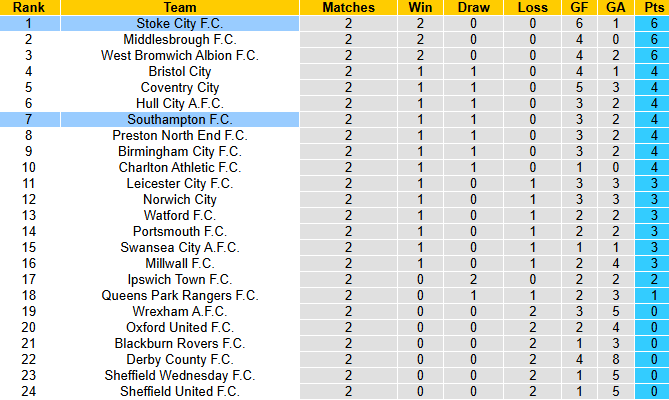Sort by the Team column header
669x400 pixels.
tap(179, 7)
